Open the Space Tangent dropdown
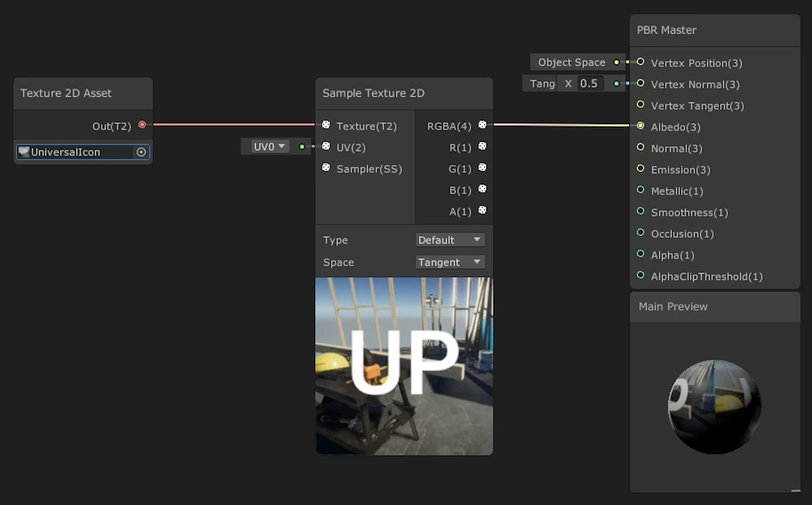 pyautogui.click(x=450, y=262)
